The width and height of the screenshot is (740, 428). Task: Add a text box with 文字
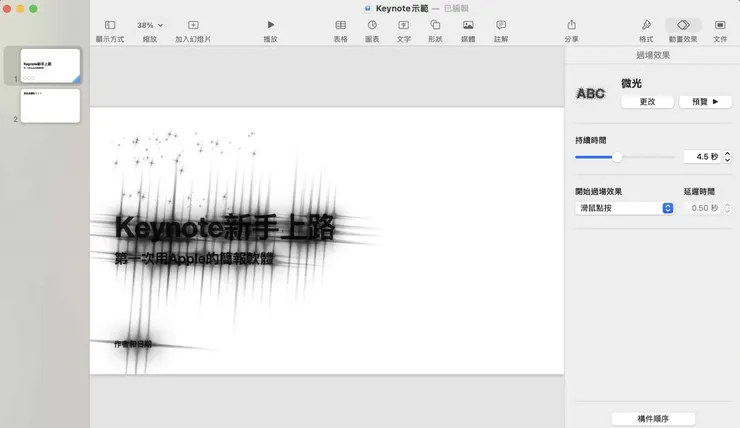[404, 31]
